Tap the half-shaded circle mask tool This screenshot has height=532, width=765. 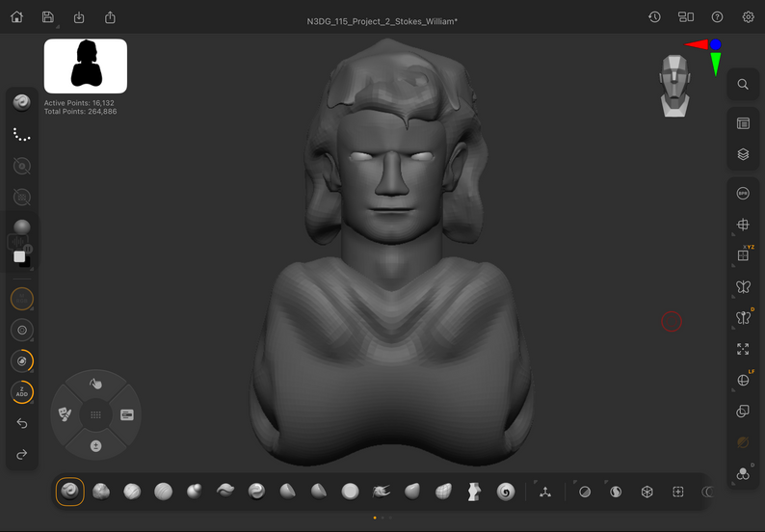tap(585, 492)
